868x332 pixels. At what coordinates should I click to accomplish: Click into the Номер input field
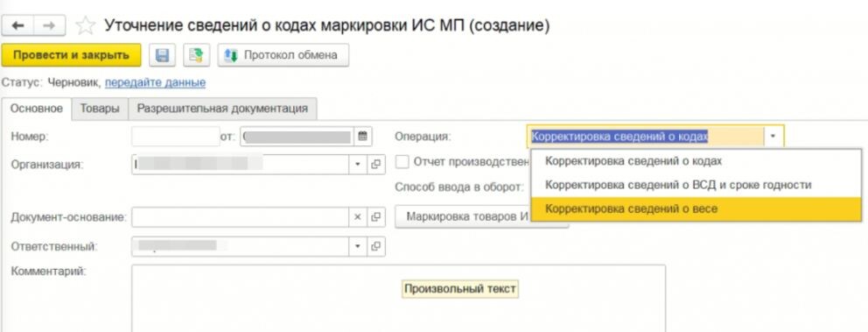click(x=176, y=137)
